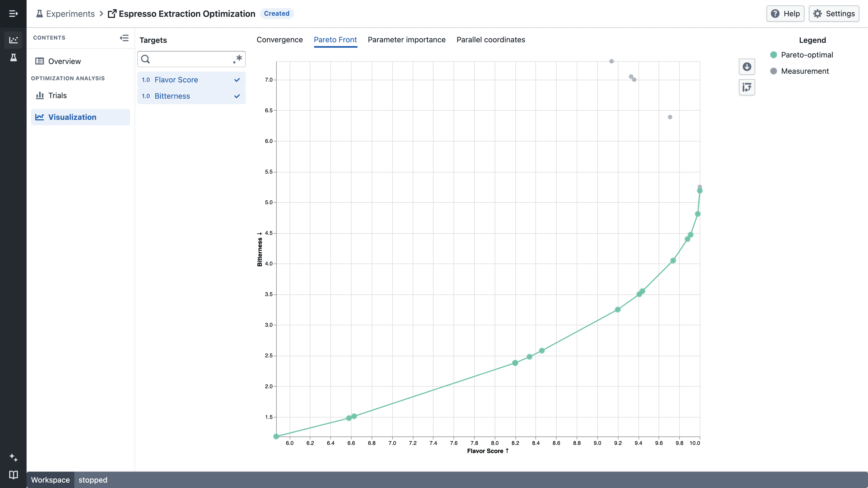868x488 pixels.
Task: Click the Created status badge
Action: (x=276, y=14)
